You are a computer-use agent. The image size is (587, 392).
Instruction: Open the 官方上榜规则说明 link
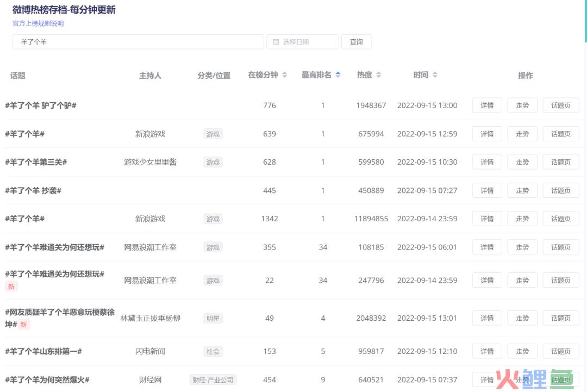(x=38, y=23)
